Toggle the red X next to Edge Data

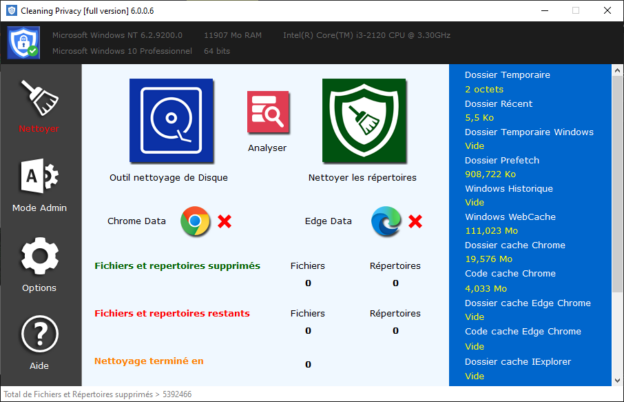pos(415,221)
